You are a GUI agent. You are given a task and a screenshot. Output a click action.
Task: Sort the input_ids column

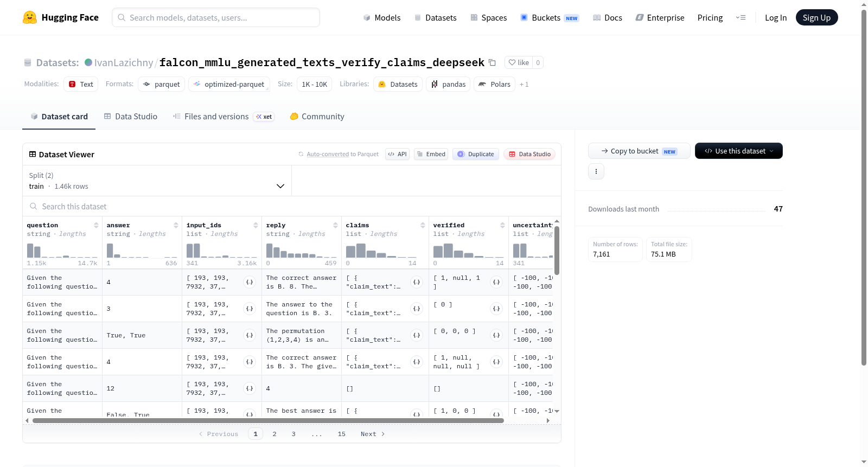[x=256, y=225]
